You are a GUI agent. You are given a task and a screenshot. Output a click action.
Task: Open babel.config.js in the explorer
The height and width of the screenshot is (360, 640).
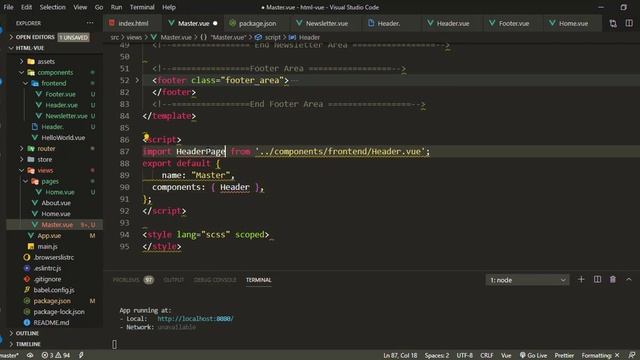tap(53, 290)
